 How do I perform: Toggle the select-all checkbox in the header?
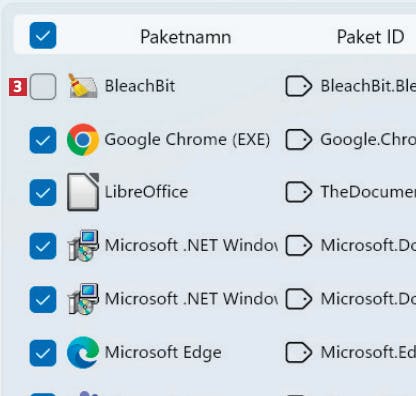[43, 35]
